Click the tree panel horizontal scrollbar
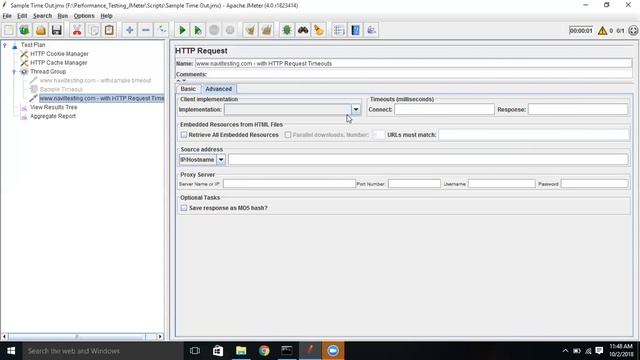This screenshot has width=640, height=360. coord(76,337)
